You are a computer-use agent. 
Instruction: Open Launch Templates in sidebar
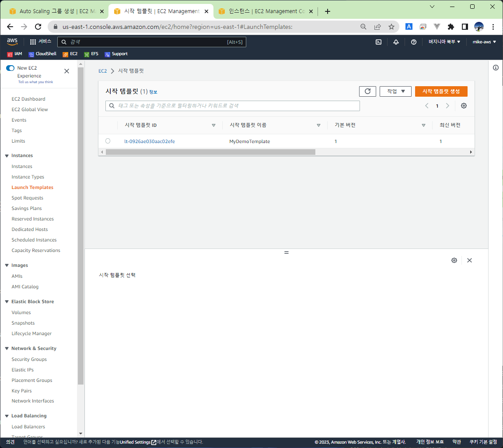[32, 187]
